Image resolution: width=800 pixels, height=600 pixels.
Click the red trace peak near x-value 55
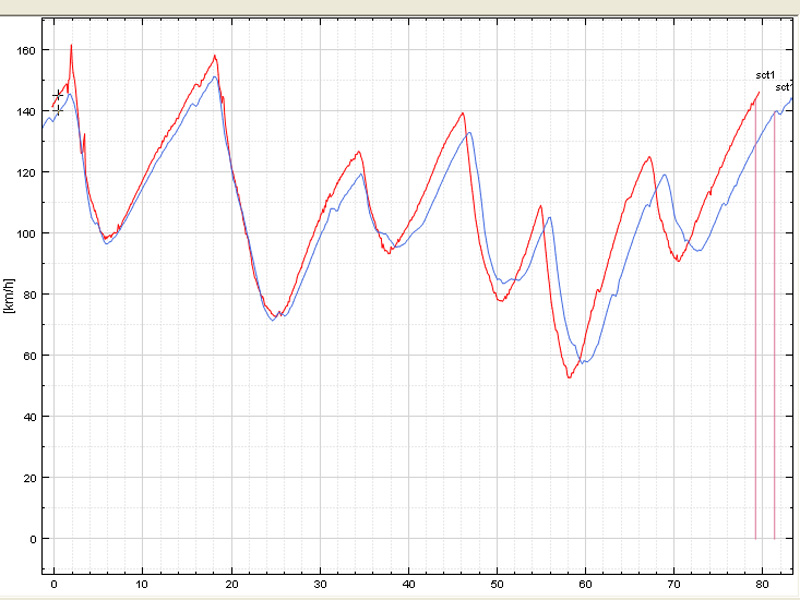[540, 206]
